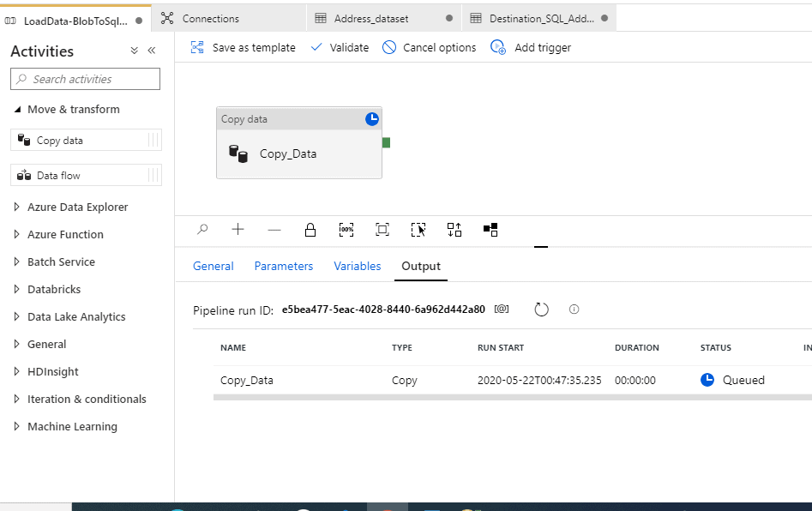
Task: Toggle the canvas lock icon
Action: pyautogui.click(x=310, y=230)
